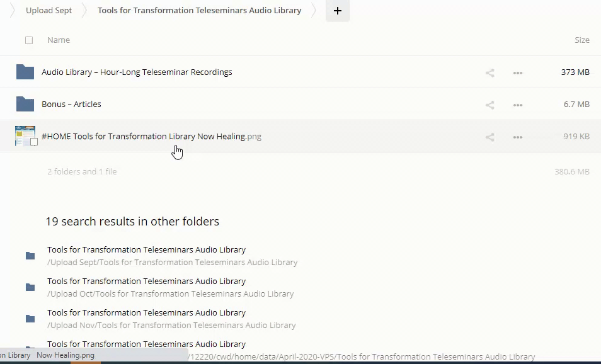Click folder icon of Upload Nov search result
Image resolution: width=601 pixels, height=364 pixels.
point(30,319)
